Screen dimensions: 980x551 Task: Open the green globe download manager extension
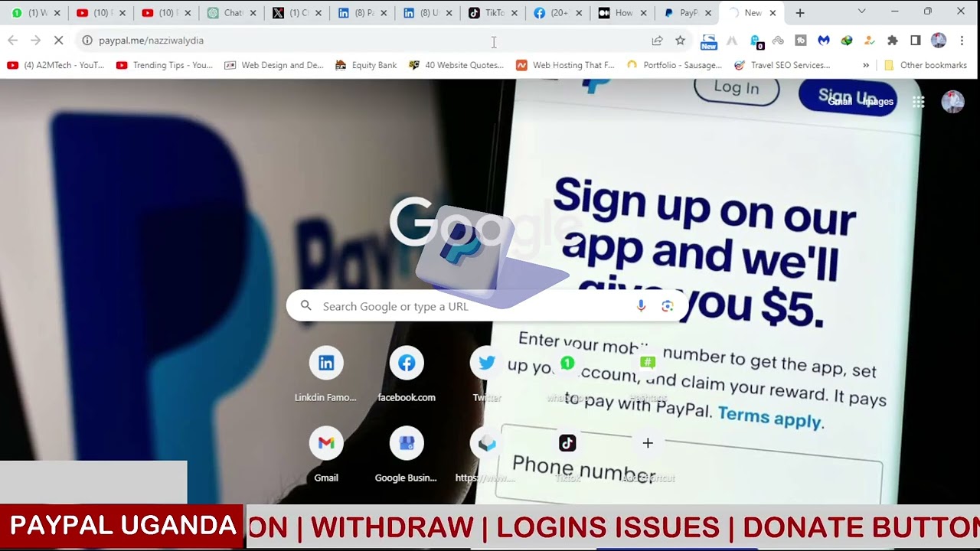pyautogui.click(x=847, y=41)
